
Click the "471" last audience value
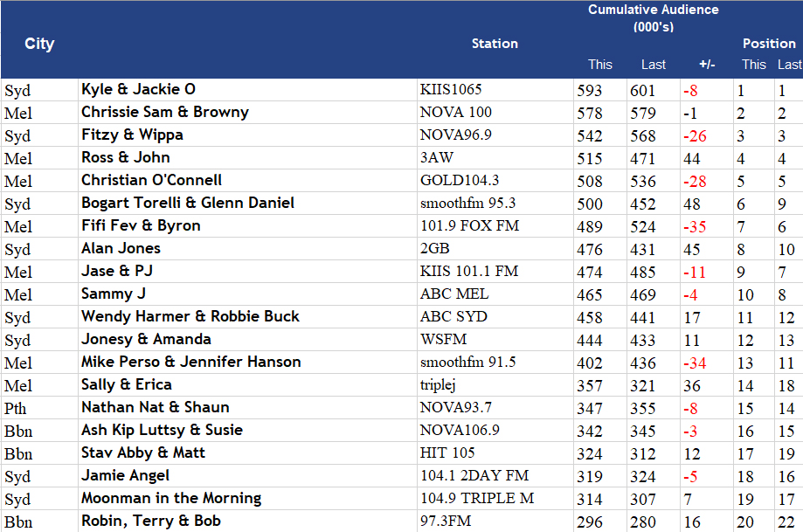click(x=643, y=159)
